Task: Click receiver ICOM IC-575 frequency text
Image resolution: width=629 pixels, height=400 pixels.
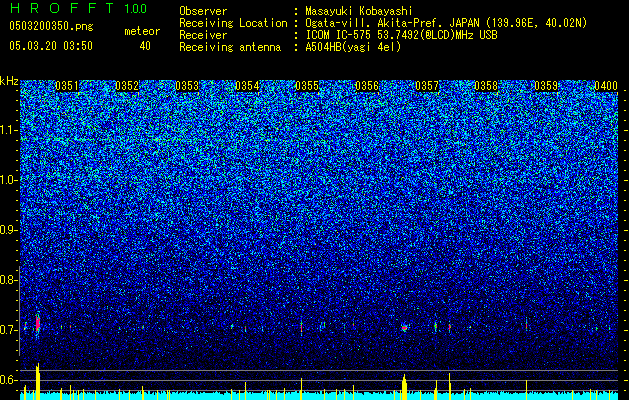Action: pyautogui.click(x=401, y=35)
